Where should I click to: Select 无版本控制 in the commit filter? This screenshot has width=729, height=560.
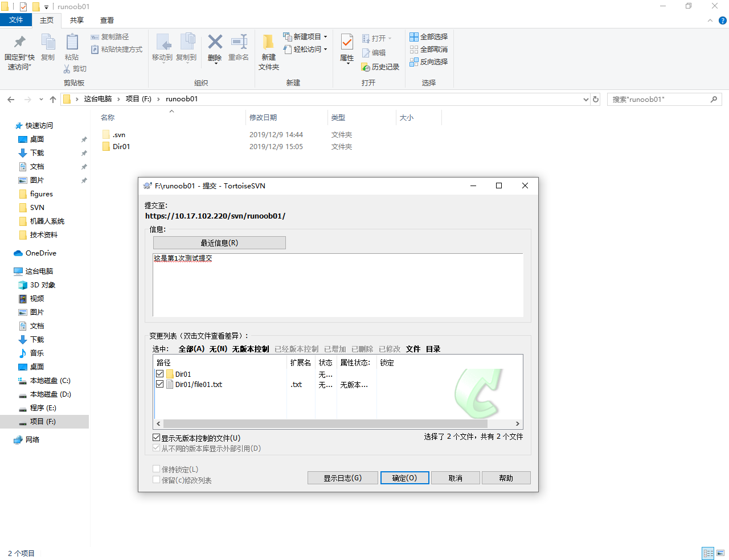[251, 349]
